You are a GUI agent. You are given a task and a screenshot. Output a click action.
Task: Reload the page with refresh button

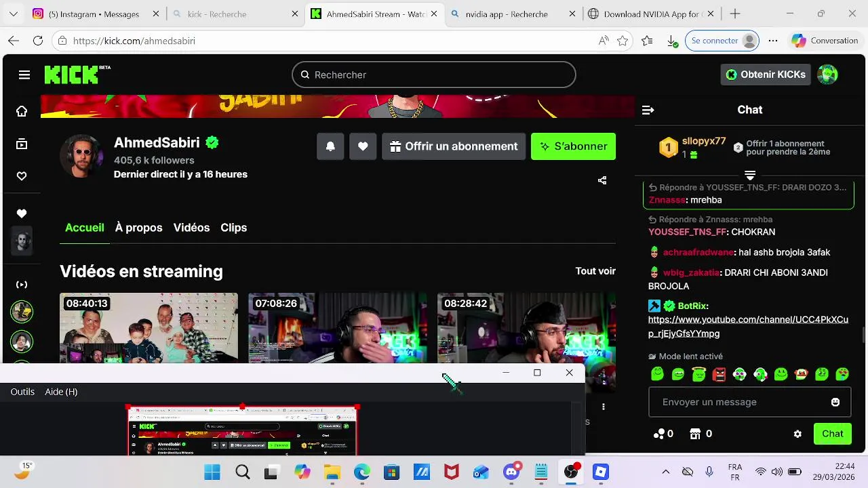click(38, 41)
